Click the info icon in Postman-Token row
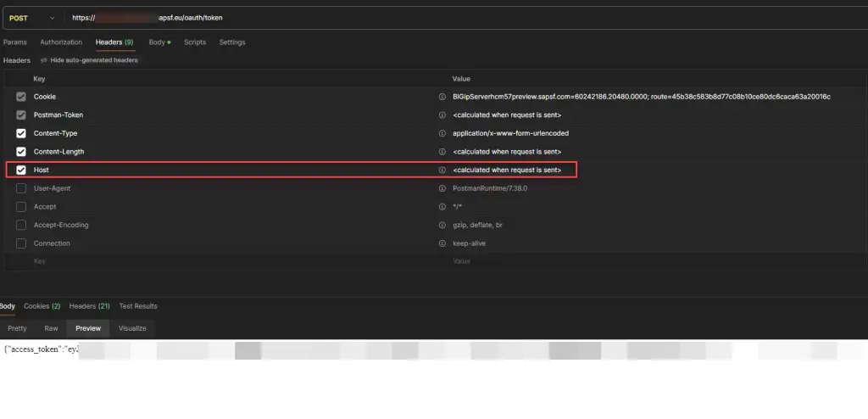The width and height of the screenshot is (868, 419). [442, 115]
